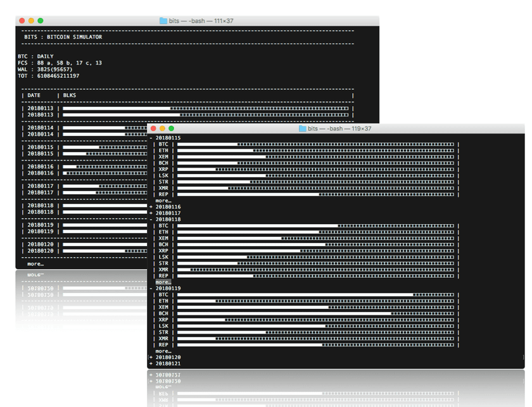Click the 'BTC : DAILY' line

point(35,56)
